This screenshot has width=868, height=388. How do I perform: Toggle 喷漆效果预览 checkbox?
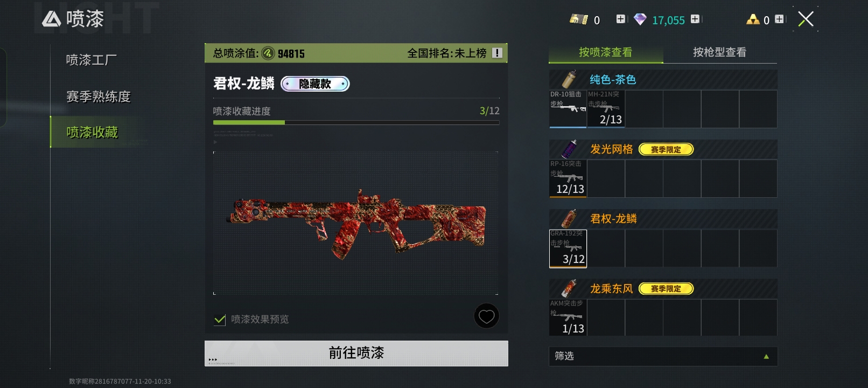[220, 320]
